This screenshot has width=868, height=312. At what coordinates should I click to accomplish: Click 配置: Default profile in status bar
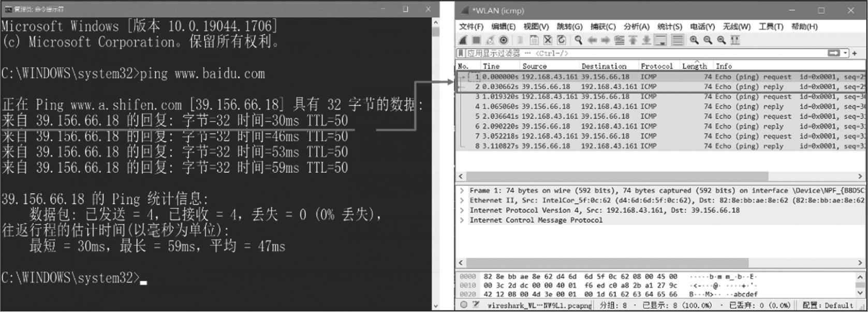[x=828, y=305]
